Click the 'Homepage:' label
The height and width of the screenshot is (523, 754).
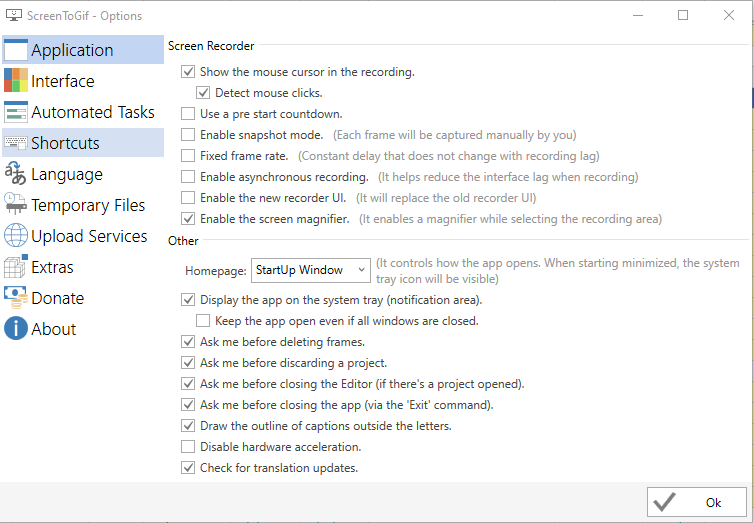tap(215, 271)
